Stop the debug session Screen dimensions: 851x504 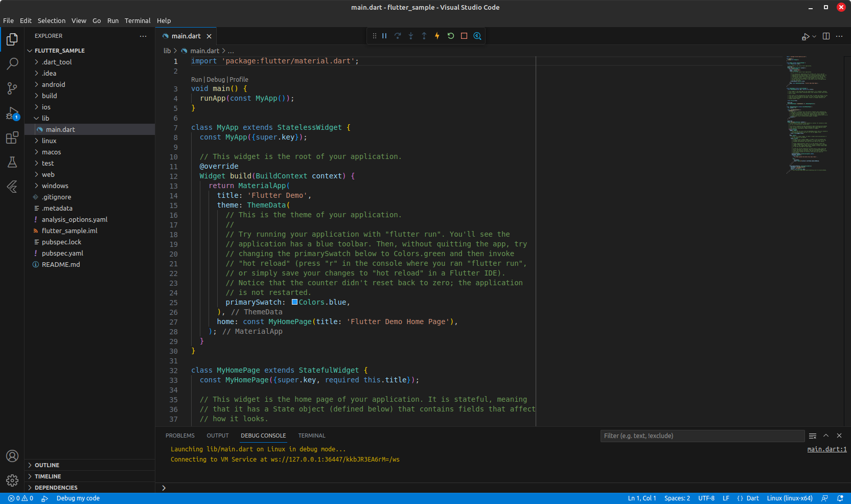(x=464, y=36)
